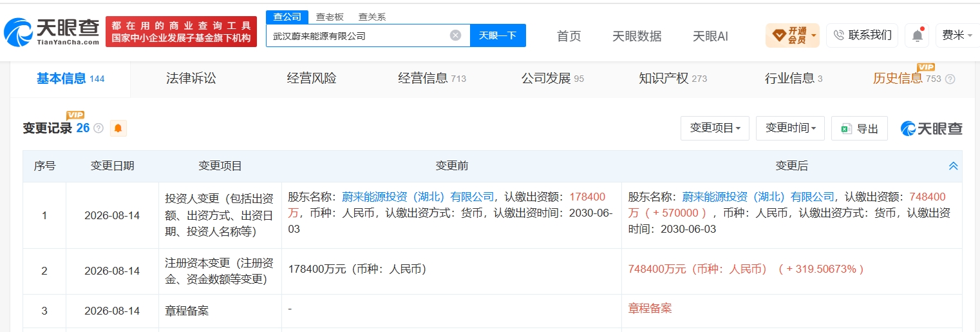Image resolution: width=980 pixels, height=332 pixels.
Task: Click 联系我们 contact button
Action: click(x=862, y=35)
